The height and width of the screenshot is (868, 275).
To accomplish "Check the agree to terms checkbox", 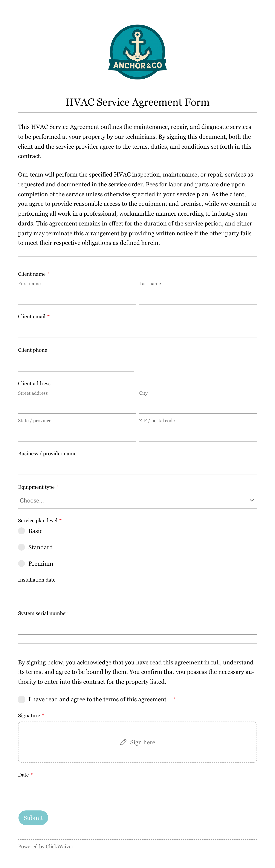I will (x=21, y=699).
